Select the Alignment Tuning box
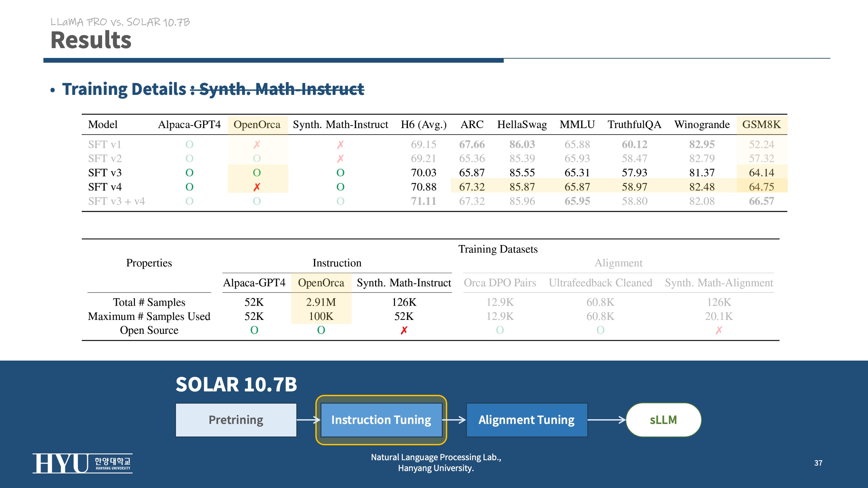 [x=526, y=420]
